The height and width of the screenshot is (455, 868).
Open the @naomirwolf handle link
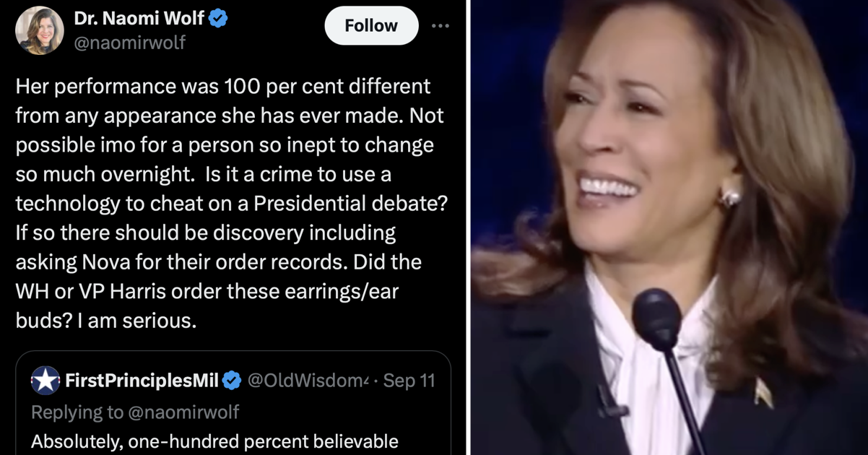[129, 43]
